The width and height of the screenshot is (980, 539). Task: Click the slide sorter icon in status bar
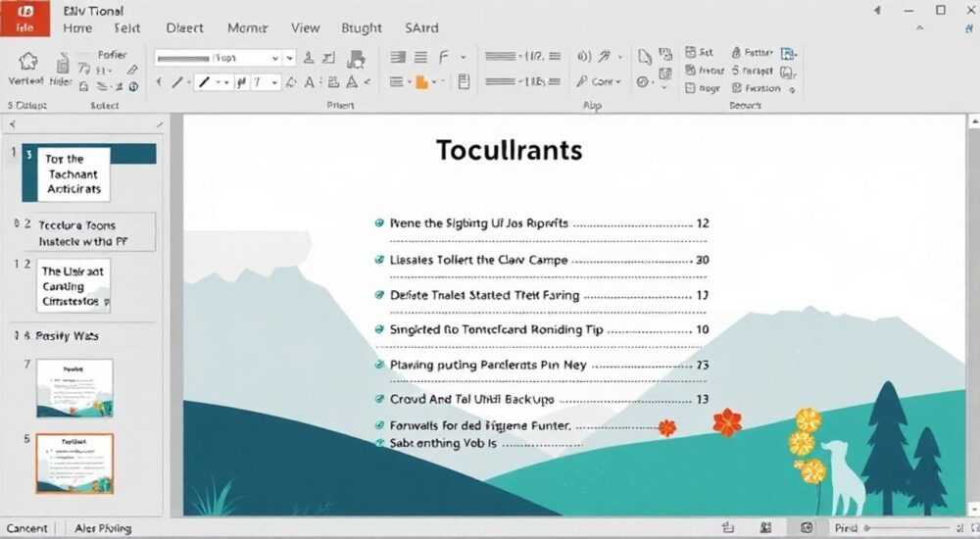(766, 528)
